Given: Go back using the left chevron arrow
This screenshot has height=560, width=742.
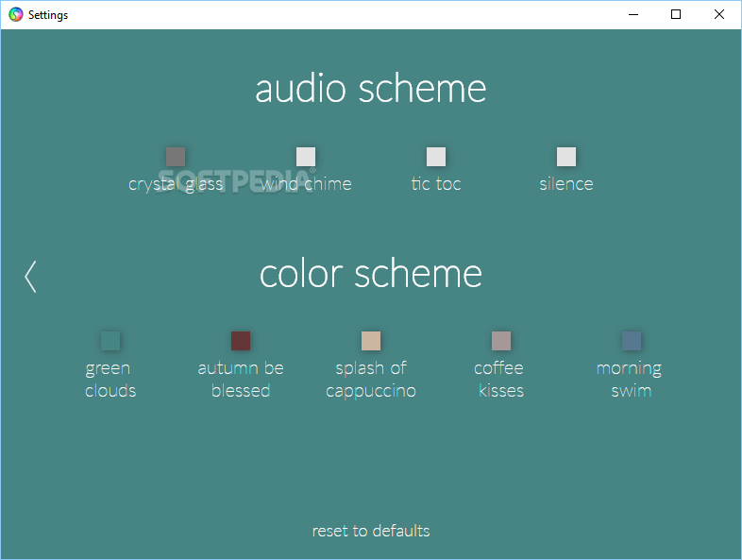Looking at the screenshot, I should (x=30, y=277).
